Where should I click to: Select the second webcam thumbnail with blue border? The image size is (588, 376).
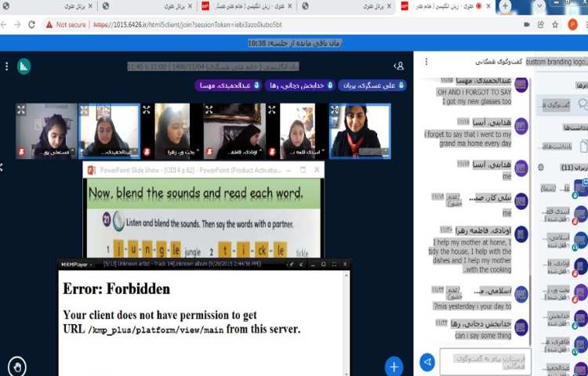click(x=109, y=131)
